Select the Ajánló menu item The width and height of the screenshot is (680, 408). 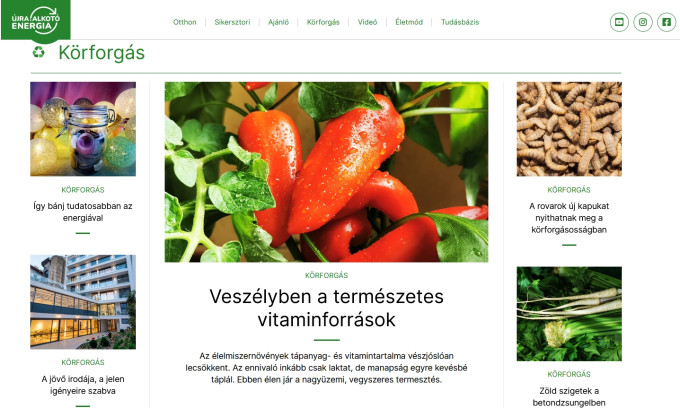(x=278, y=22)
